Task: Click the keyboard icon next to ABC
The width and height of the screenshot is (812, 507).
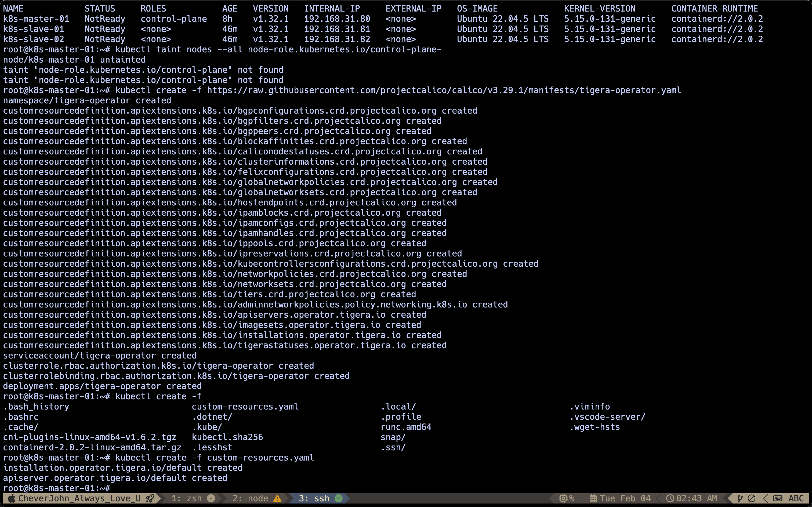Action: 778,498
